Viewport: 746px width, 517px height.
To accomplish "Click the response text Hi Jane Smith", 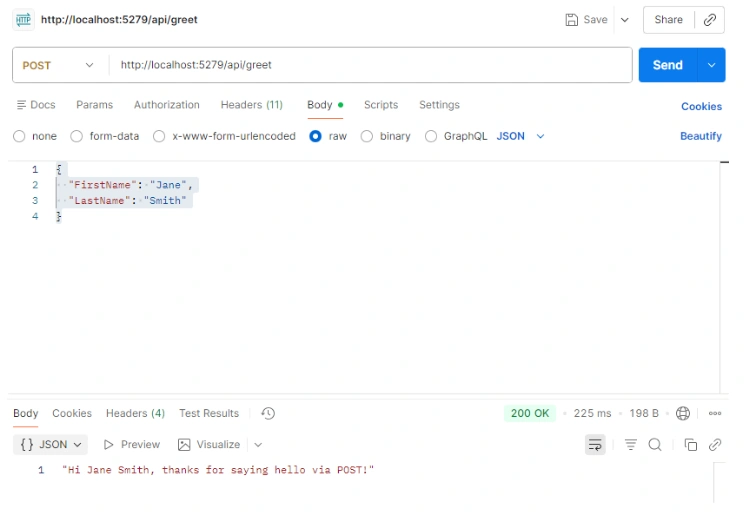I will click(218, 470).
